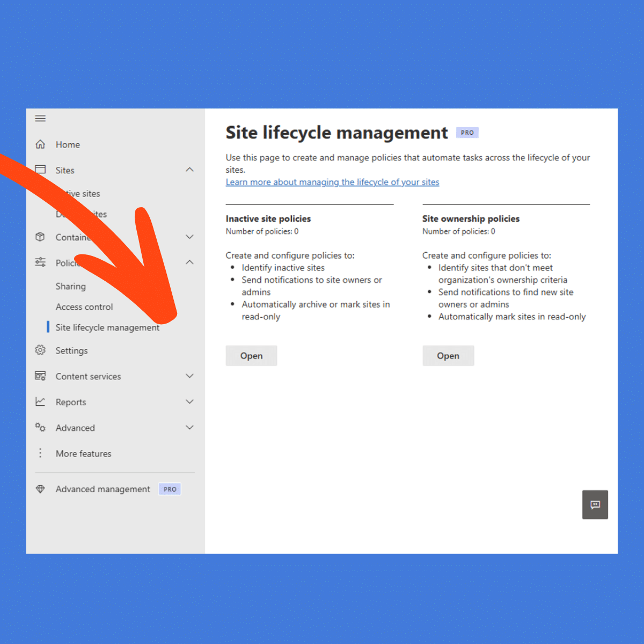Click the Policies sliders icon
Screen dimensions: 644x644
pos(40,262)
